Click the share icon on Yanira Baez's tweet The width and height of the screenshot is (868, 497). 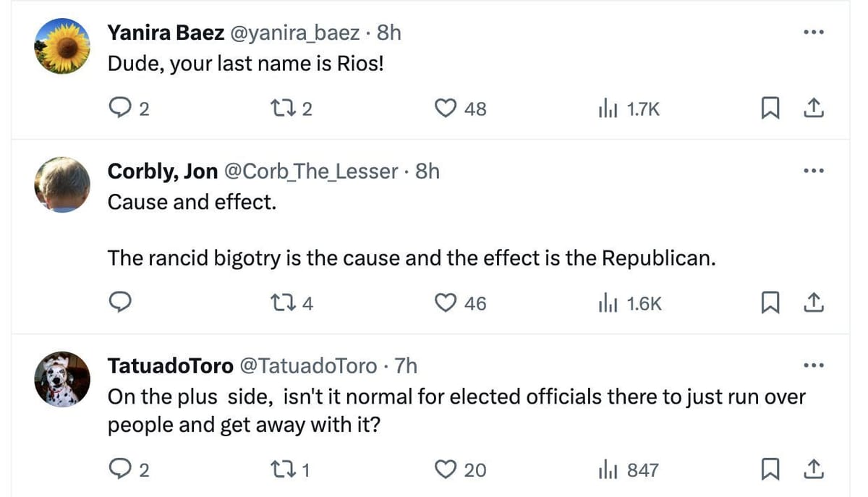click(x=814, y=107)
